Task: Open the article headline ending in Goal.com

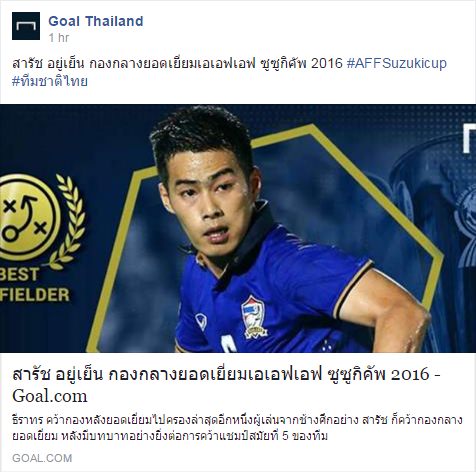Action: pos(227,385)
